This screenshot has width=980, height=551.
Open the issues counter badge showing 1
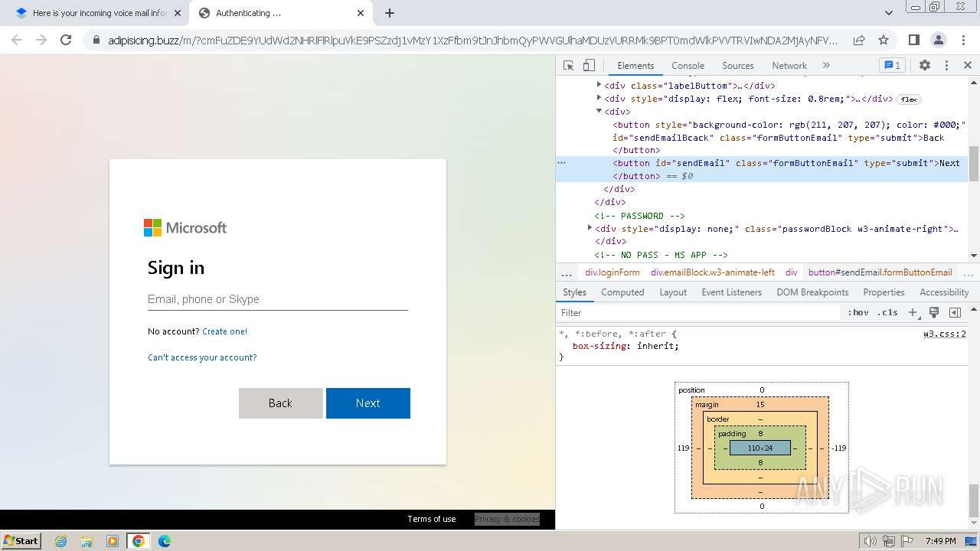pyautogui.click(x=891, y=66)
